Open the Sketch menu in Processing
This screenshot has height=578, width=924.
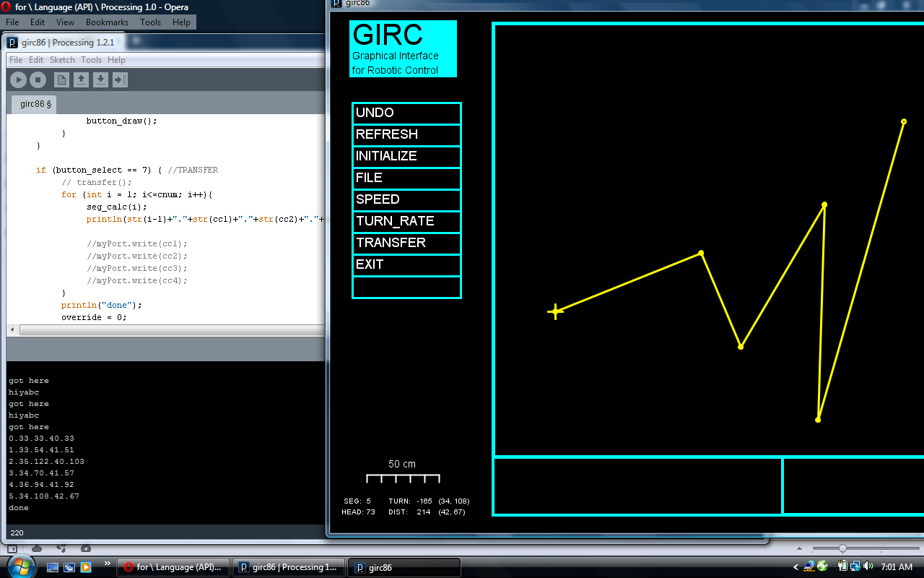(62, 60)
